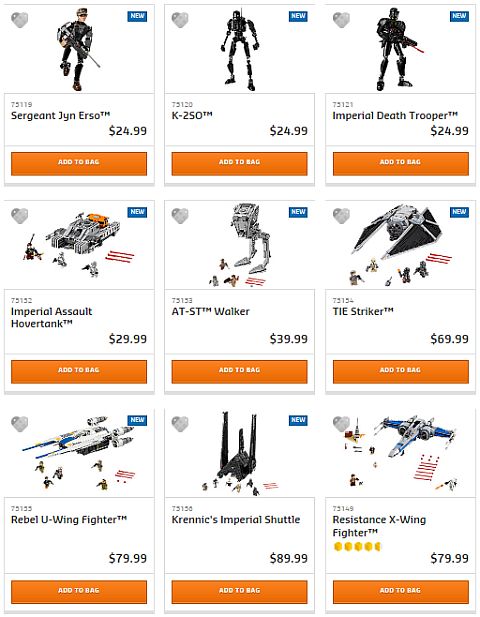Click heart icon on Rebel U-Wing Fighter
This screenshot has width=480, height=617.
(19, 423)
